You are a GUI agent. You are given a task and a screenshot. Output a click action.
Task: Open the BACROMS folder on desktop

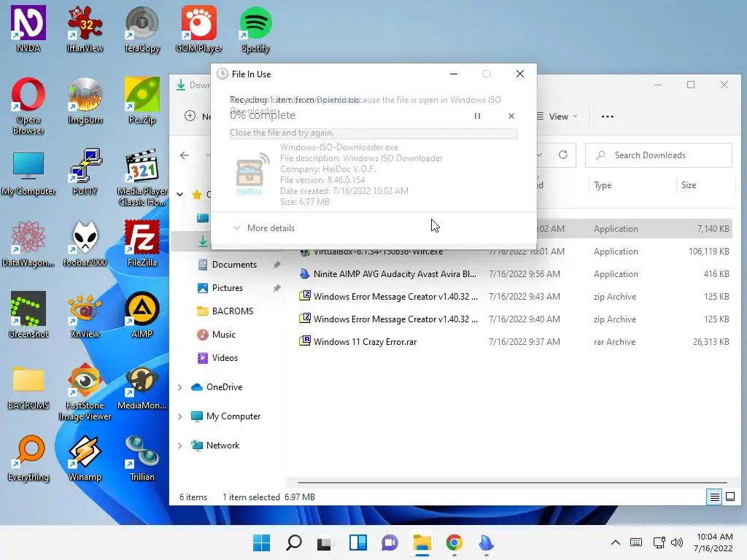click(28, 386)
